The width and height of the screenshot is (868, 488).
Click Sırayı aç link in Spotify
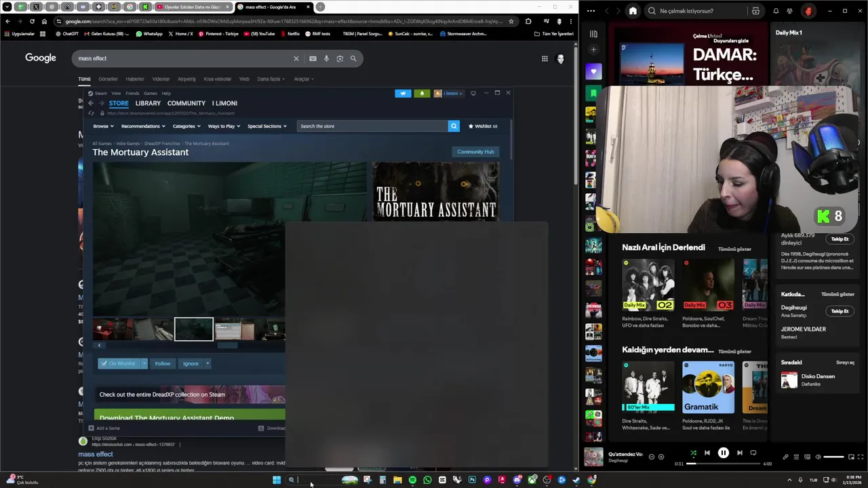click(x=845, y=363)
